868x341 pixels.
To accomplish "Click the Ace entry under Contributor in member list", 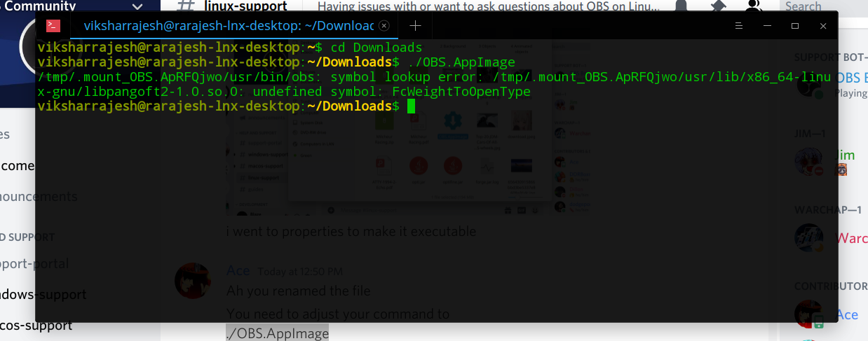I will (831, 314).
